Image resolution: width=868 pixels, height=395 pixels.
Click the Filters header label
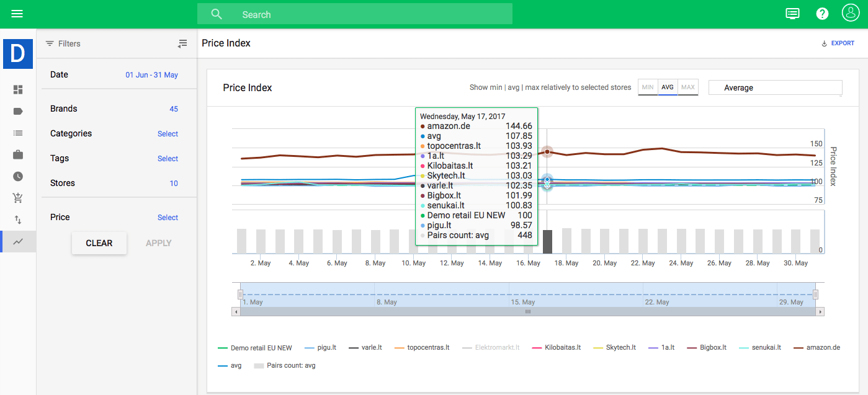tap(69, 43)
